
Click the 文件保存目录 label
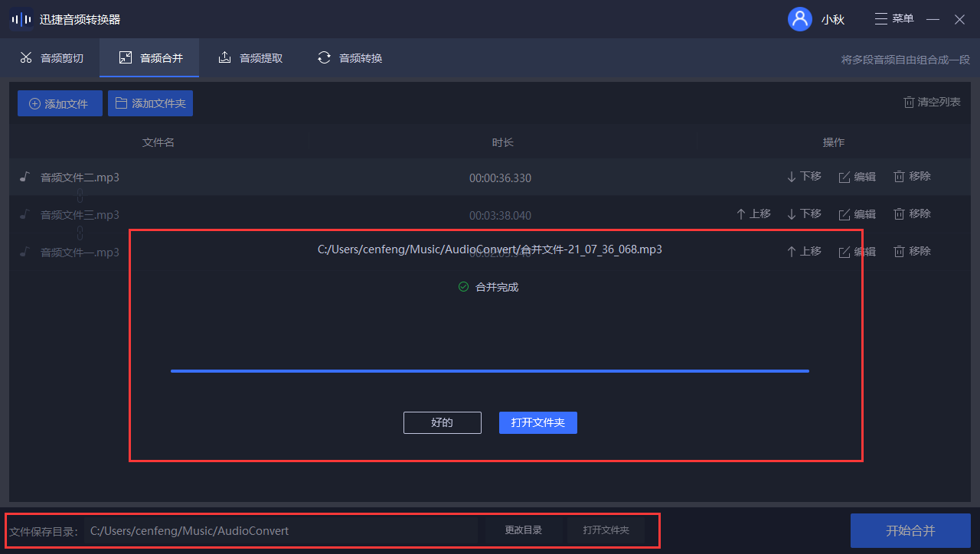(x=44, y=531)
